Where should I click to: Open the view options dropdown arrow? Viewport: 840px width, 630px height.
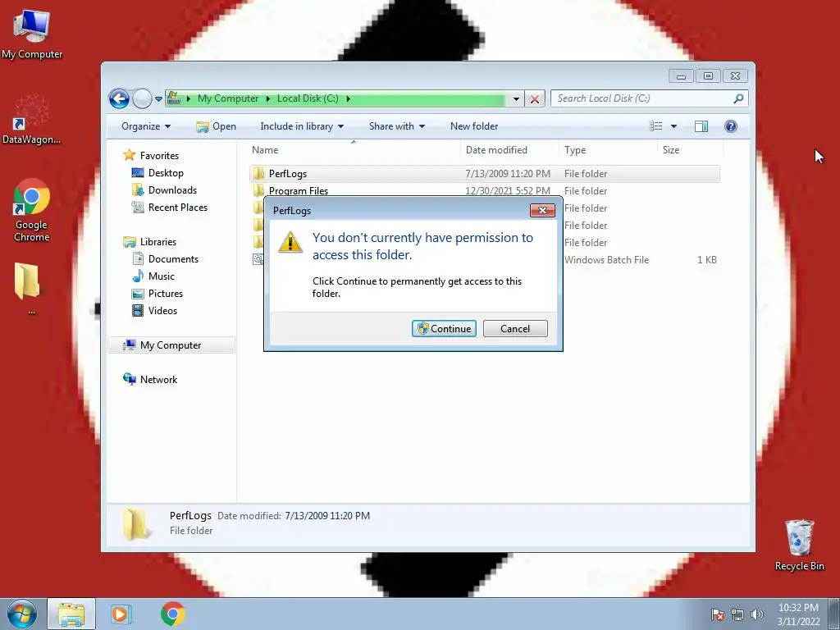point(674,126)
